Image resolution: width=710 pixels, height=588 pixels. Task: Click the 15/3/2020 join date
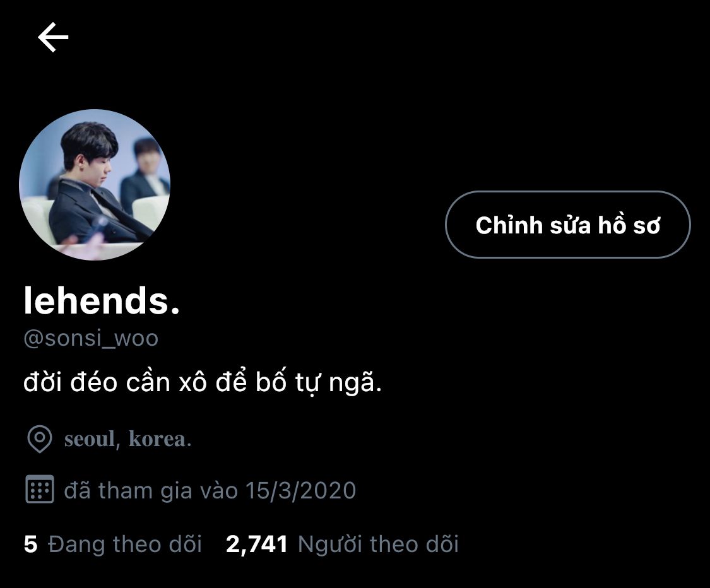point(300,491)
